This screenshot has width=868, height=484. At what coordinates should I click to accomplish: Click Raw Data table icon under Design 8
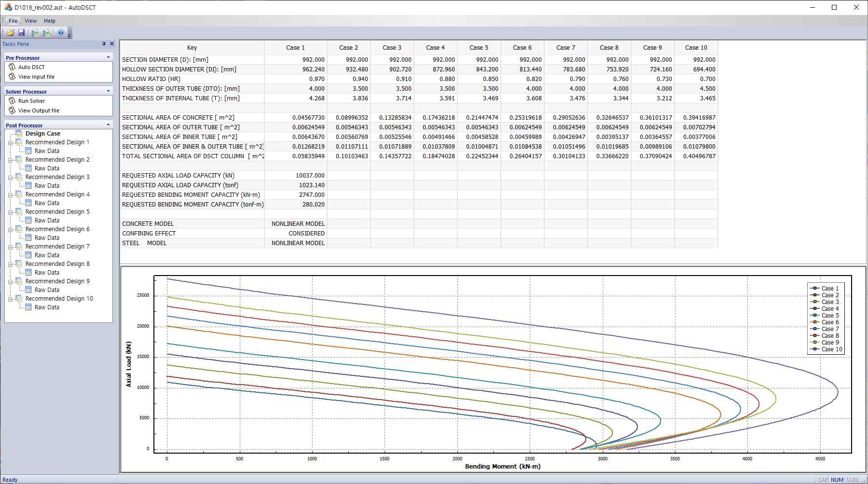[x=28, y=273]
